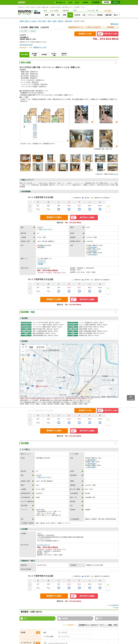The image size is (138, 644).
Task: Toggle map fullscreen view
Action: (x=115, y=347)
